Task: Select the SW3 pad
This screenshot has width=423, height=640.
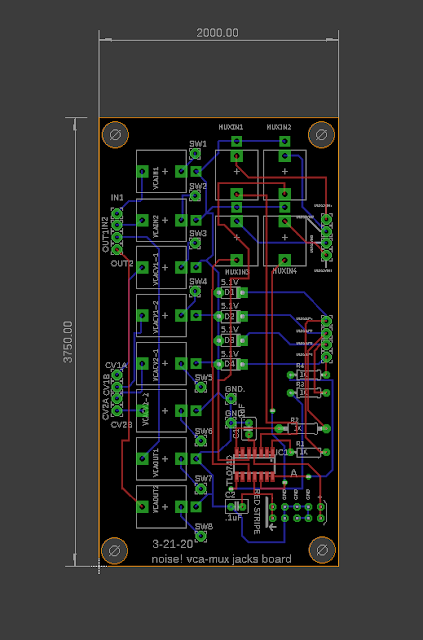Action: point(195,243)
